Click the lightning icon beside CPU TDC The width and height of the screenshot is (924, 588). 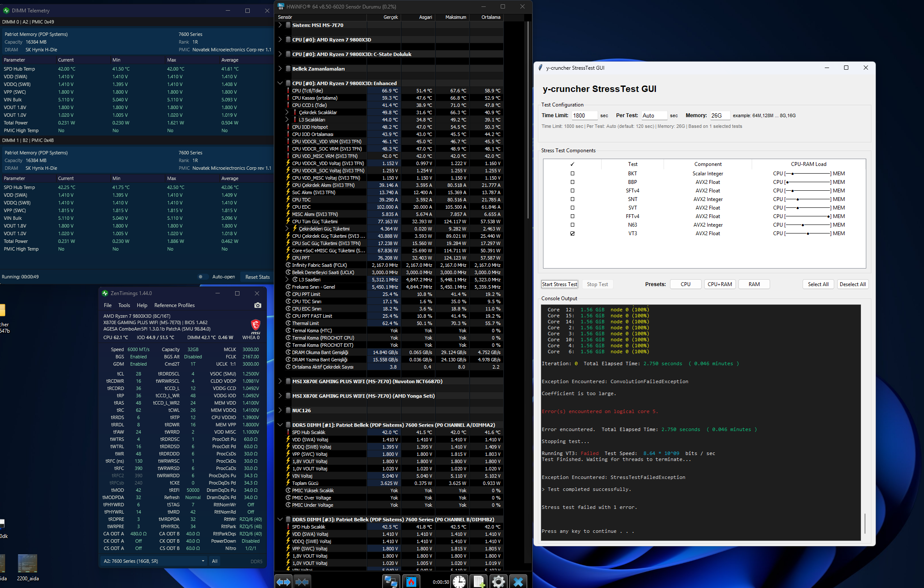click(288, 200)
